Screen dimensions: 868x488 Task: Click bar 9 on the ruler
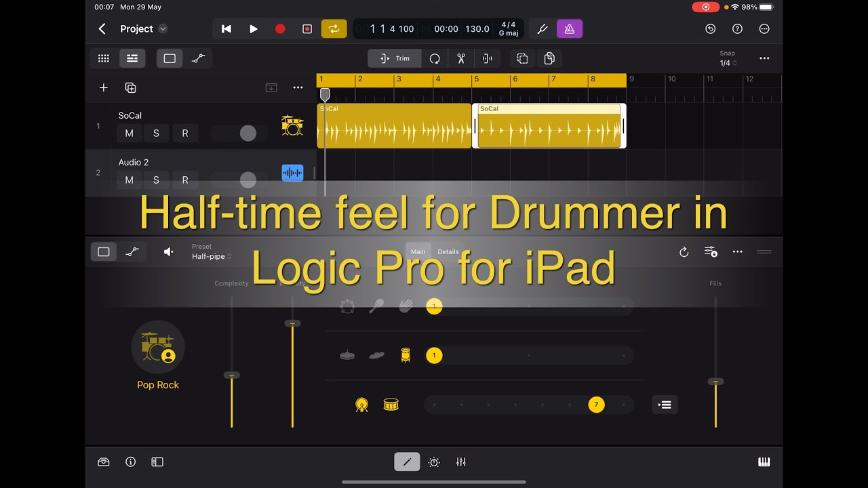point(631,79)
